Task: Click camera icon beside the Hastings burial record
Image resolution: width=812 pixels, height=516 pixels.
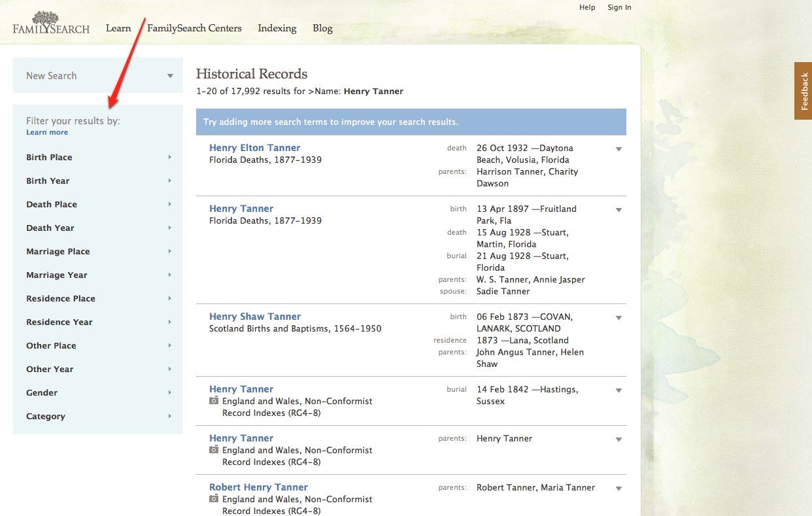Action: pos(214,401)
